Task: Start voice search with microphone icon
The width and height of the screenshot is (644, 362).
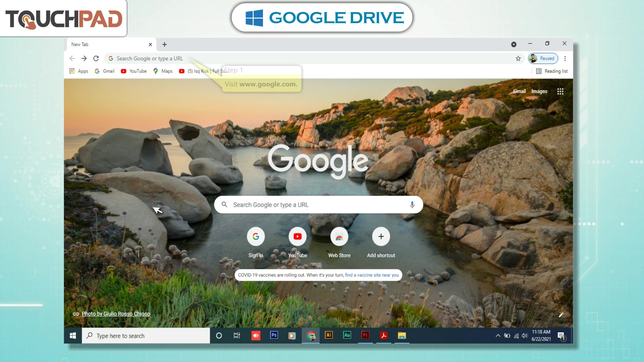Action: coord(412,205)
